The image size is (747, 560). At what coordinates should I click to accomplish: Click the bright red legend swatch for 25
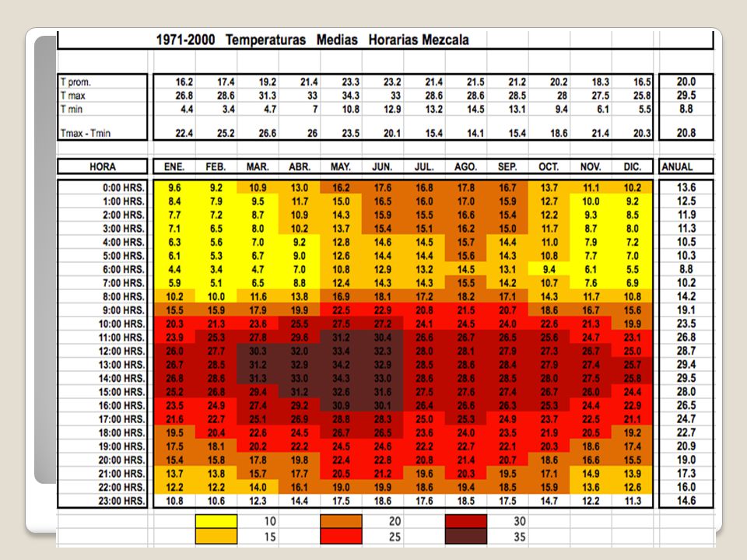(x=341, y=536)
